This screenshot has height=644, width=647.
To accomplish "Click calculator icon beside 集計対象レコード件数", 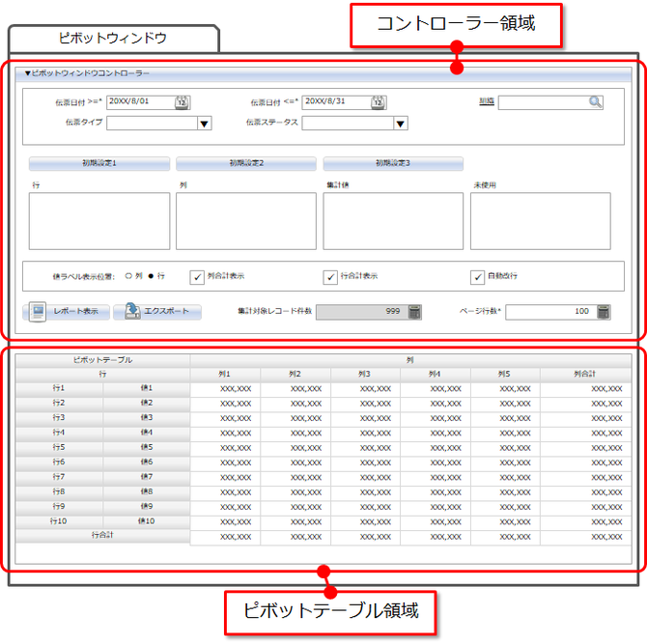I will coord(414,312).
